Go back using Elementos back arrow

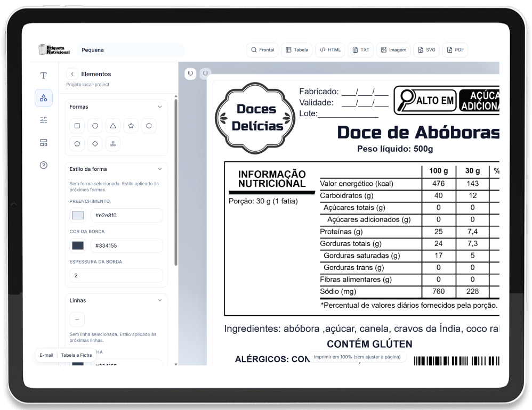[72, 74]
